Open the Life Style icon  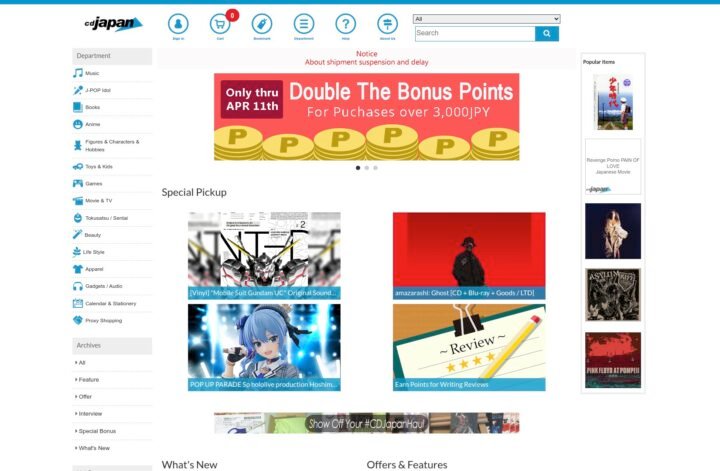(77, 252)
